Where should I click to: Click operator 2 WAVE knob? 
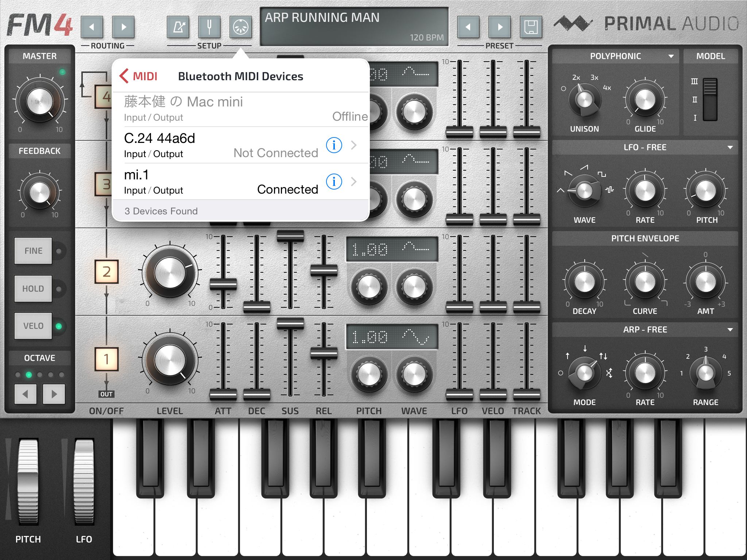pyautogui.click(x=414, y=287)
